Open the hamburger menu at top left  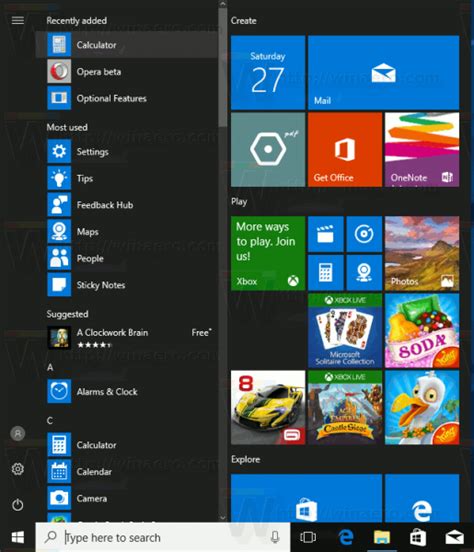click(18, 20)
